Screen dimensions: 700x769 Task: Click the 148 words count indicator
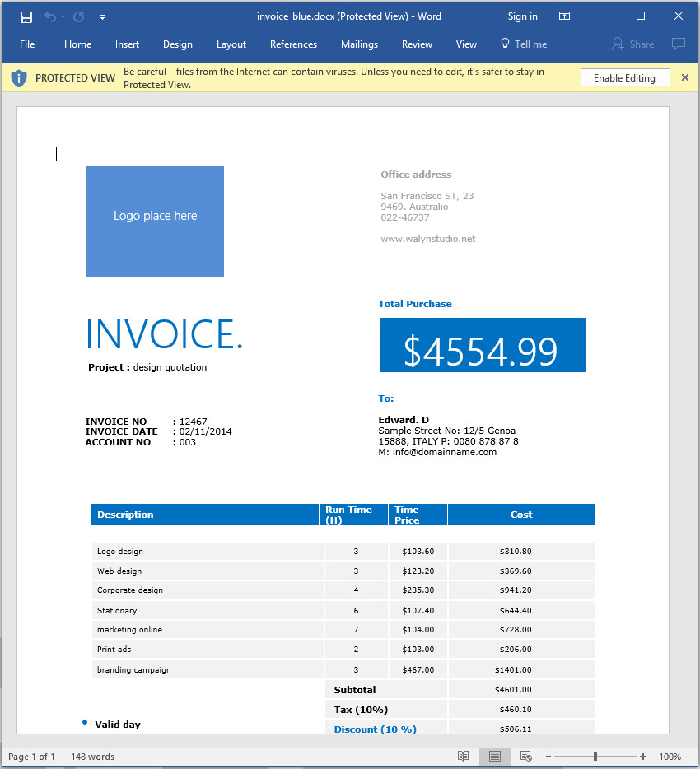[x=92, y=757]
